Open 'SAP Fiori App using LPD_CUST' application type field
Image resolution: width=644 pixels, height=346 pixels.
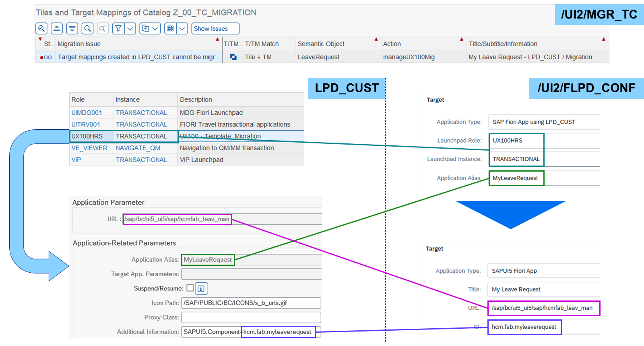coord(544,122)
